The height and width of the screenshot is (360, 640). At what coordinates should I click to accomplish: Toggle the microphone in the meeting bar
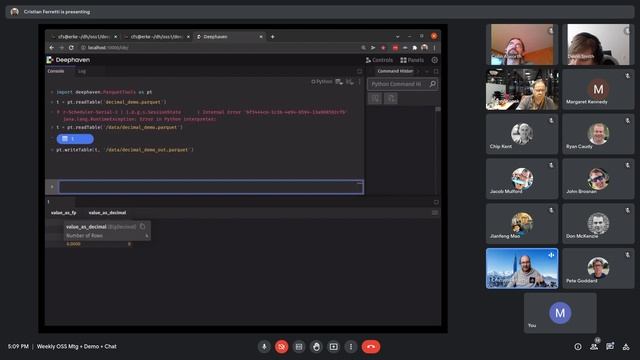pos(264,347)
